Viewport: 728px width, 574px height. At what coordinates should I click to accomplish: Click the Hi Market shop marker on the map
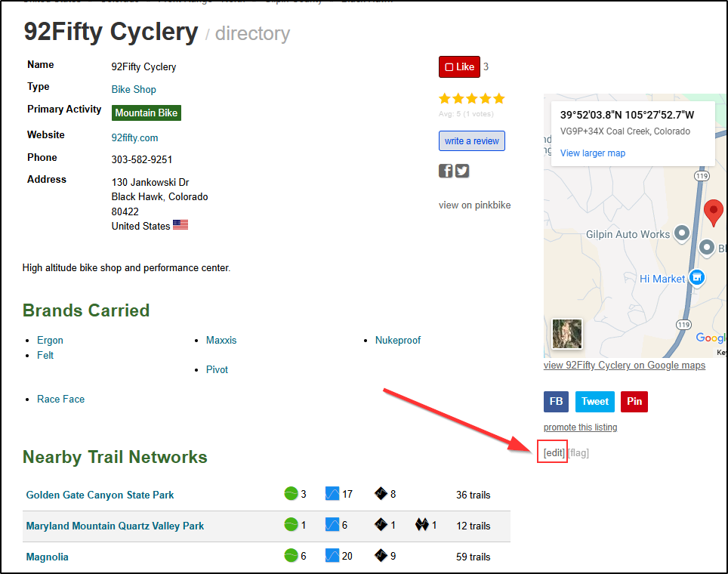coord(696,278)
